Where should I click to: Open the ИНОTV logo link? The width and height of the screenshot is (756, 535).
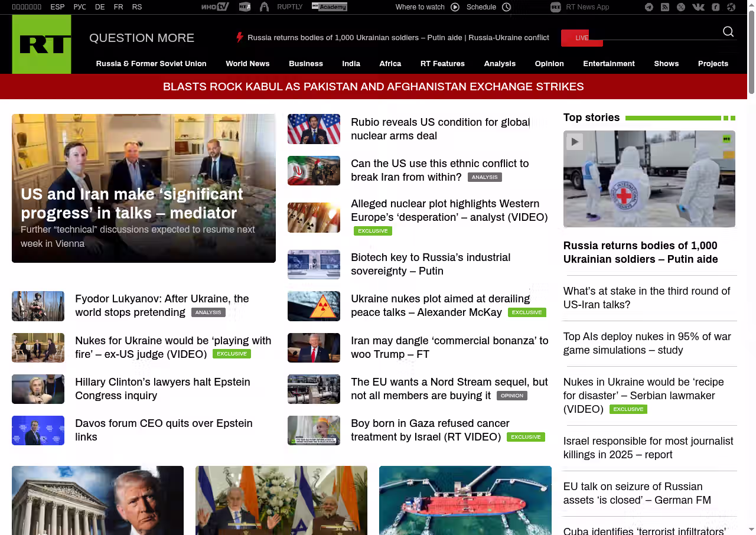pyautogui.click(x=215, y=7)
